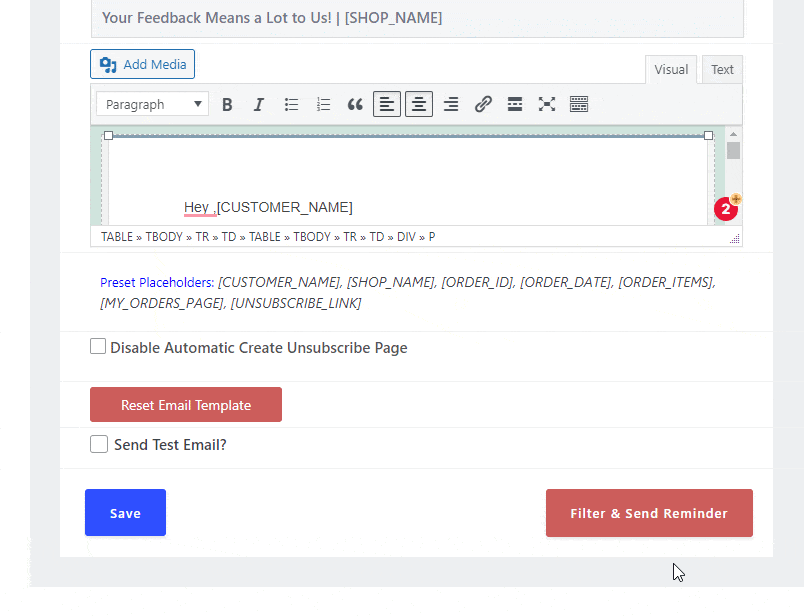Insert or edit a link
The image size is (804, 616).
pos(483,105)
